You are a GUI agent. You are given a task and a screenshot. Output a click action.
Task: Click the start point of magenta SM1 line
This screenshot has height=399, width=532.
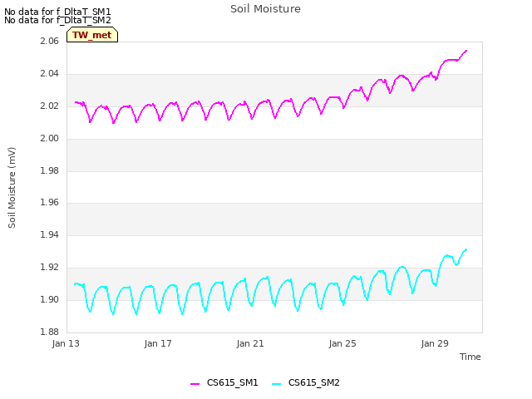pos(75,102)
